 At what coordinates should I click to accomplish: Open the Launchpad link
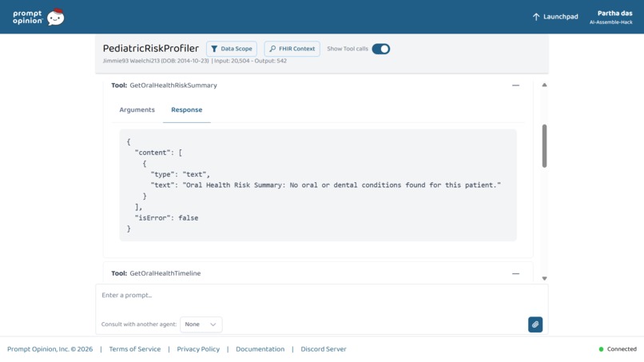[555, 17]
